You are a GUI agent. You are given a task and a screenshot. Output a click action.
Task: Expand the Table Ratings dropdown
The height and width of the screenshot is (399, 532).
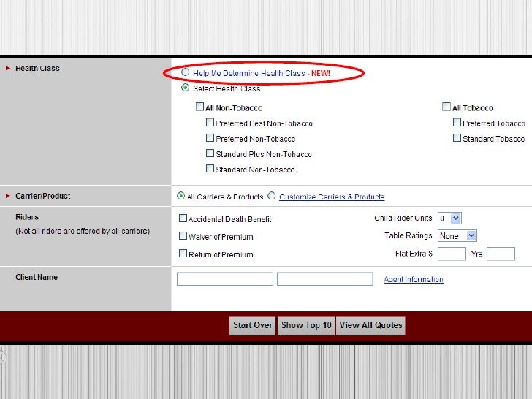pos(457,236)
